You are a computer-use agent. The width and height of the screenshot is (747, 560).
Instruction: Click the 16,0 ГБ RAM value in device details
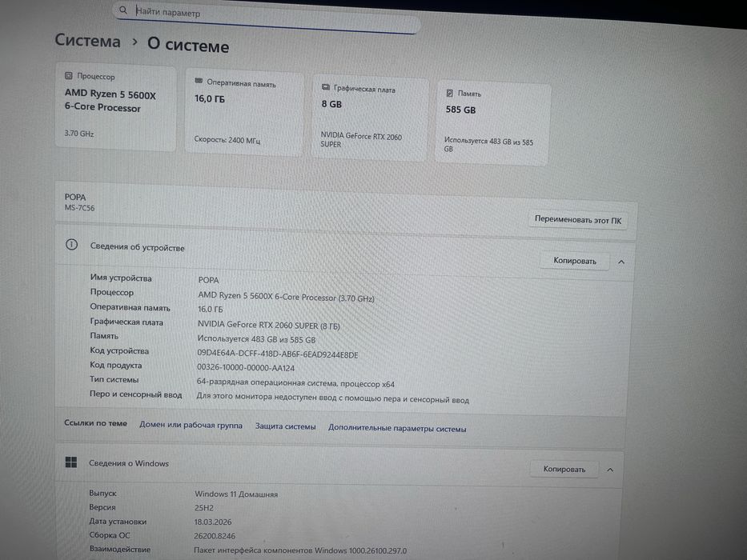(210, 309)
